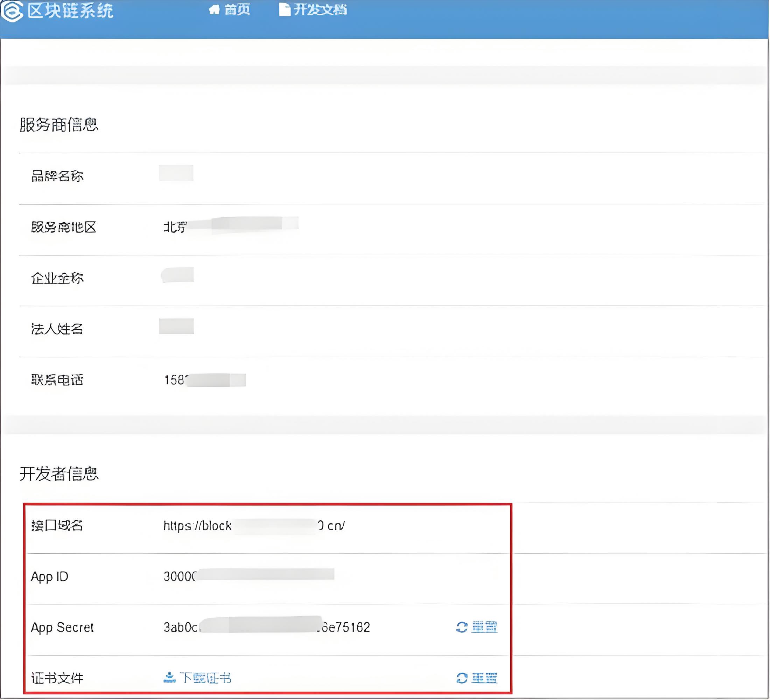
Task: Click the region value starting with 北京
Action: click(x=231, y=226)
